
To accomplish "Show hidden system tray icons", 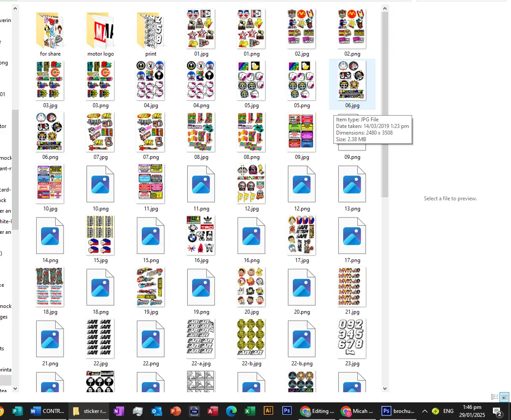I will [424, 411].
